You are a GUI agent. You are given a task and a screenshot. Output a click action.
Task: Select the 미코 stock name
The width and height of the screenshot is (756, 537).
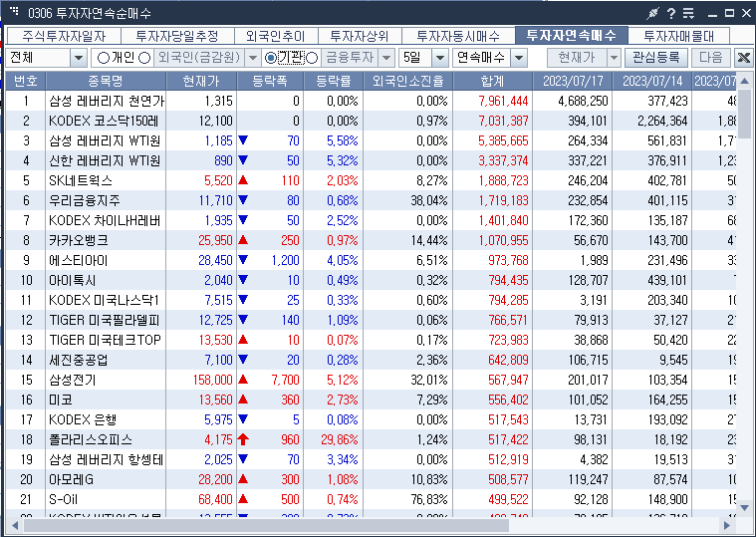click(61, 400)
